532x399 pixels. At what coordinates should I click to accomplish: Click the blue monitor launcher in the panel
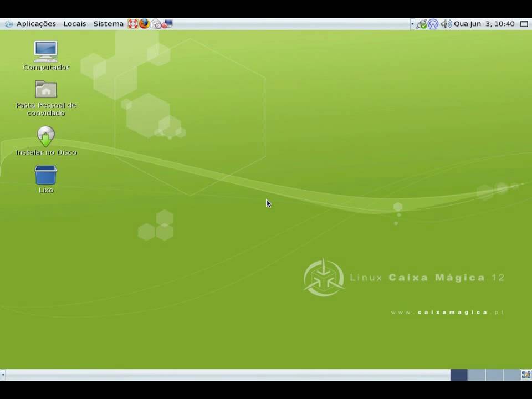(x=167, y=24)
